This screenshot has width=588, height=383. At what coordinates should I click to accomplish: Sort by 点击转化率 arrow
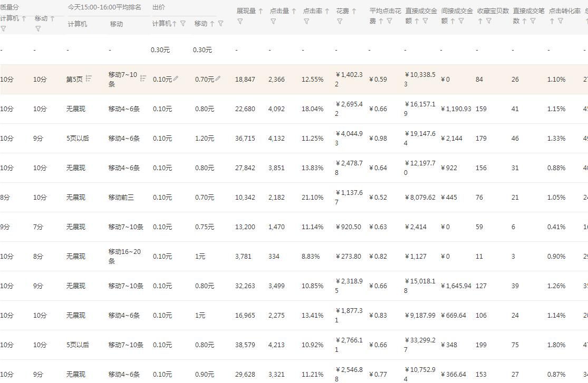(552, 22)
